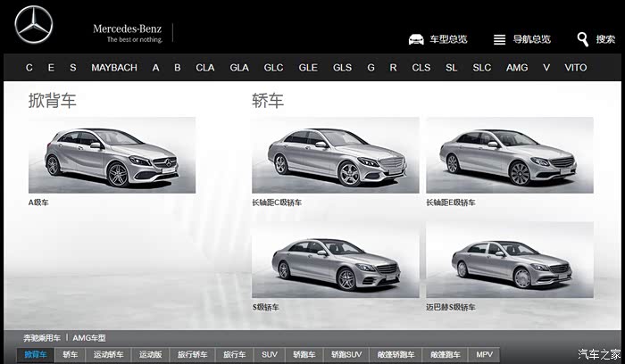
Task: Click the 长轴距C级轿车 caption
Action: [277, 203]
